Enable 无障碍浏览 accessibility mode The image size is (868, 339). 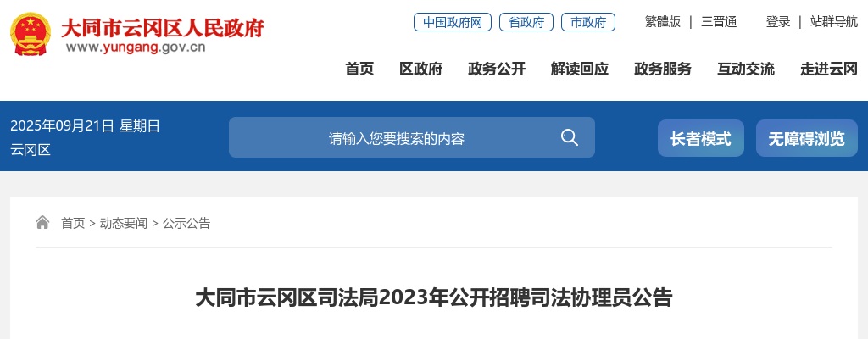(807, 138)
